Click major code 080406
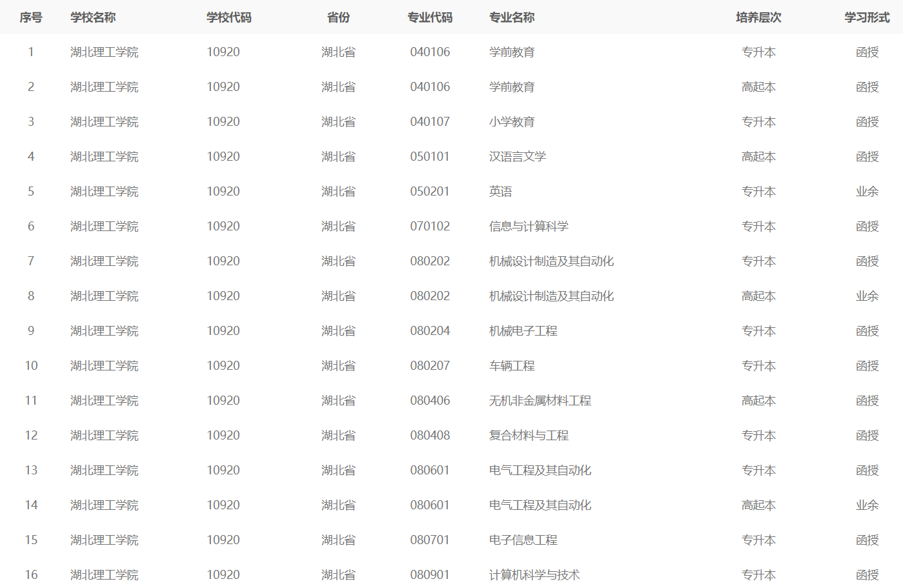Viewport: 903px width, 588px height. 430,401
